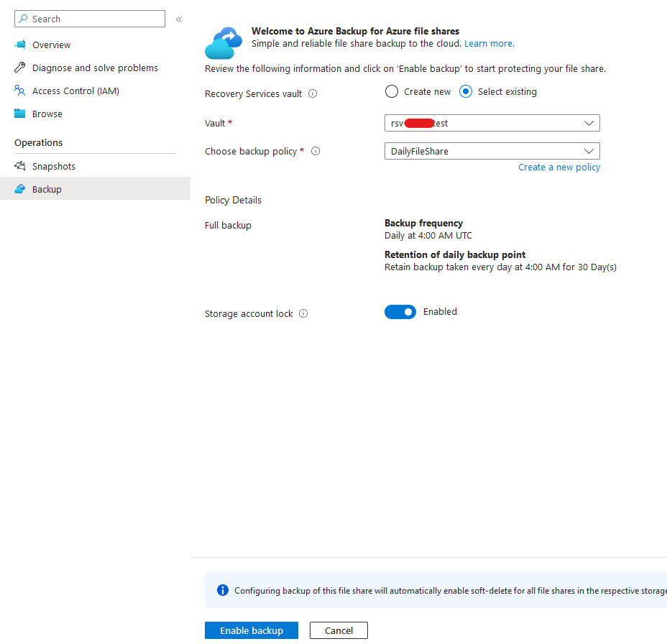Viewport: 667px width, 644px height.
Task: Click info icon beside Choose backup policy
Action: click(316, 151)
